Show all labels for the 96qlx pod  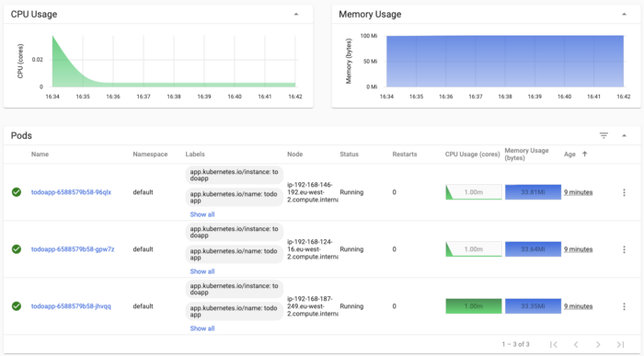(202, 214)
